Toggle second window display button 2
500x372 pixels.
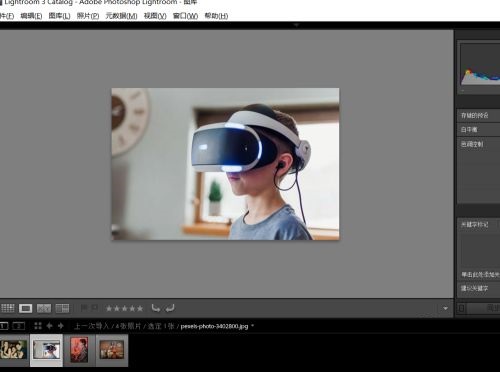(19, 326)
